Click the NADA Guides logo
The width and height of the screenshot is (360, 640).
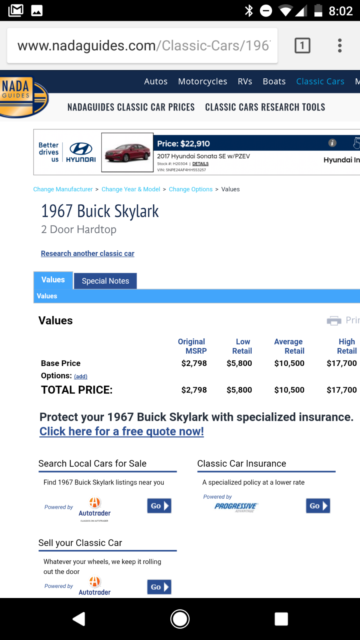[24, 96]
